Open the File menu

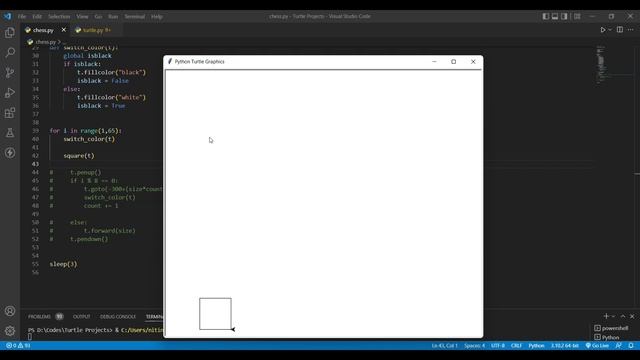pyautogui.click(x=22, y=17)
